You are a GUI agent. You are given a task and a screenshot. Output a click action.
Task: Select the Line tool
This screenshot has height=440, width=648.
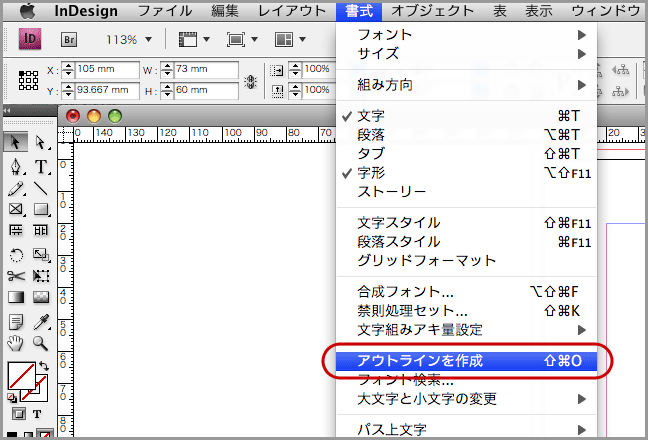pyautogui.click(x=40, y=189)
